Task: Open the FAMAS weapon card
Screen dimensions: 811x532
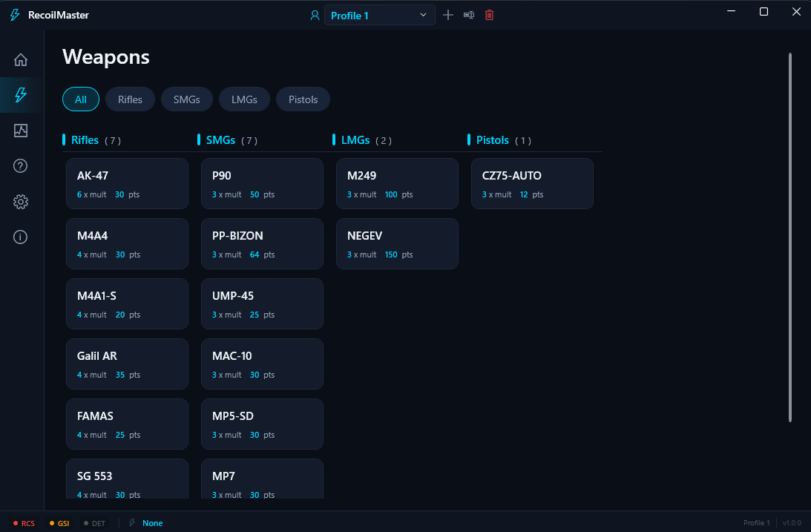Action: pyautogui.click(x=127, y=424)
